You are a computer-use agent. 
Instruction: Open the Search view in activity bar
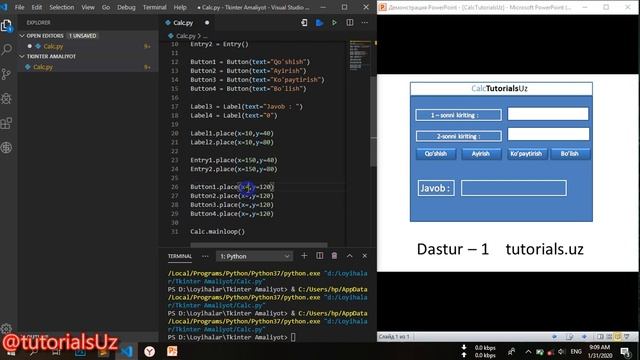(x=7, y=50)
